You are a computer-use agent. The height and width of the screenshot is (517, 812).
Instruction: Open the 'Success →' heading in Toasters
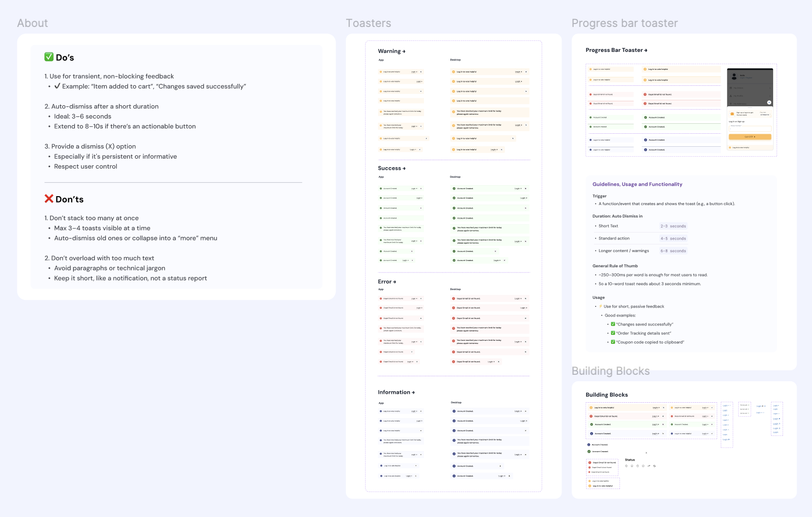click(392, 168)
